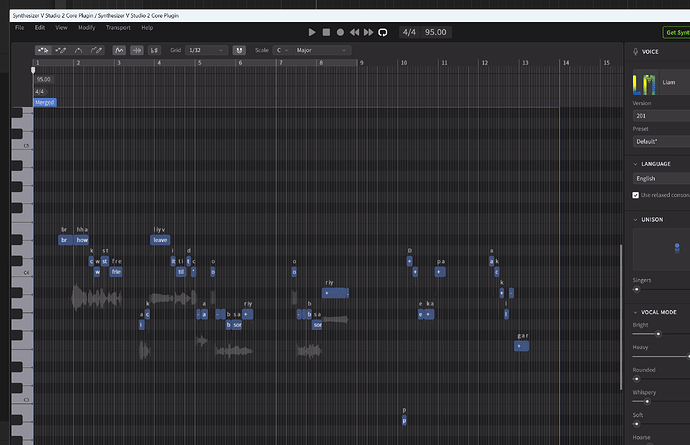
Task: Stop playback
Action: tap(326, 32)
